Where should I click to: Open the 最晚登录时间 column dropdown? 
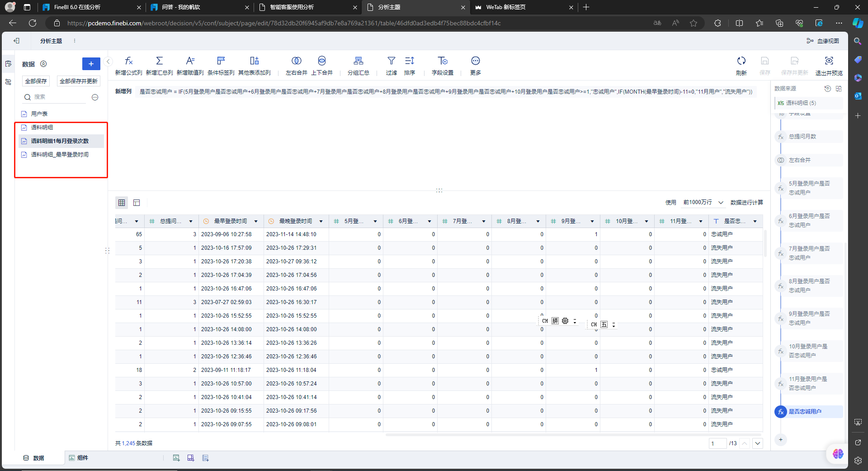(321, 221)
